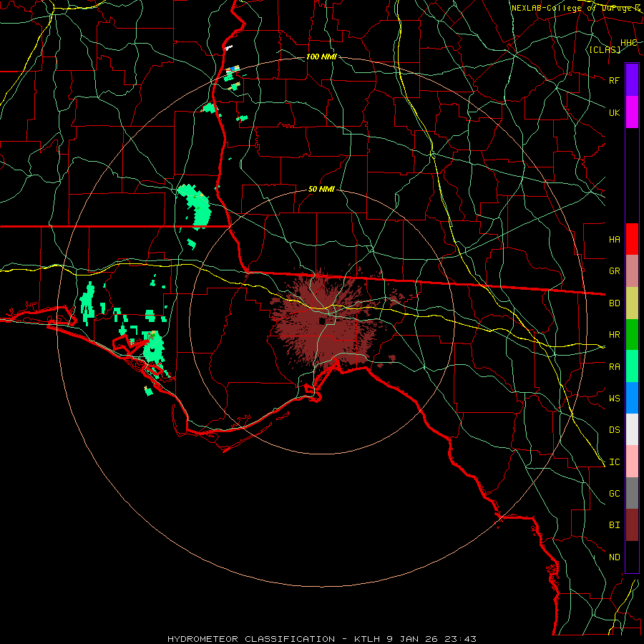Viewport: 644px width, 644px height.
Task: Click the HHC product code label
Action: [629, 43]
